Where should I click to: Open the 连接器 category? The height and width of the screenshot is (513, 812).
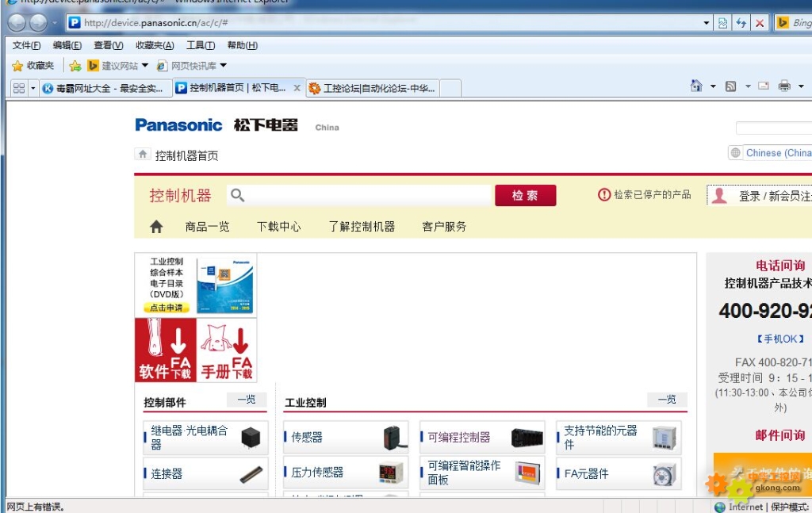tap(206, 473)
